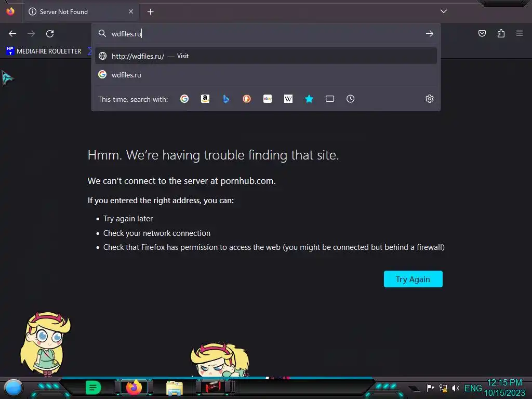
Task: Open the red app in taskbar
Action: 214,387
